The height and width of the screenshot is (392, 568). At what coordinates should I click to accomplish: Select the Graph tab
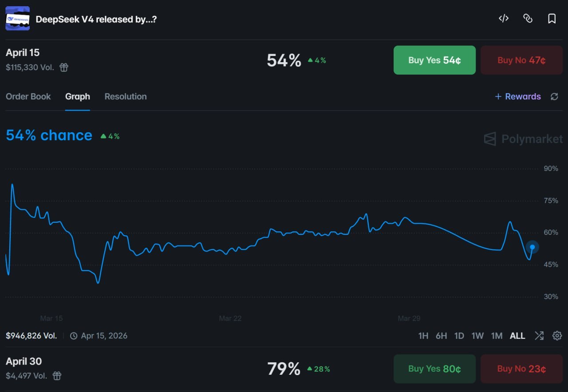(78, 97)
